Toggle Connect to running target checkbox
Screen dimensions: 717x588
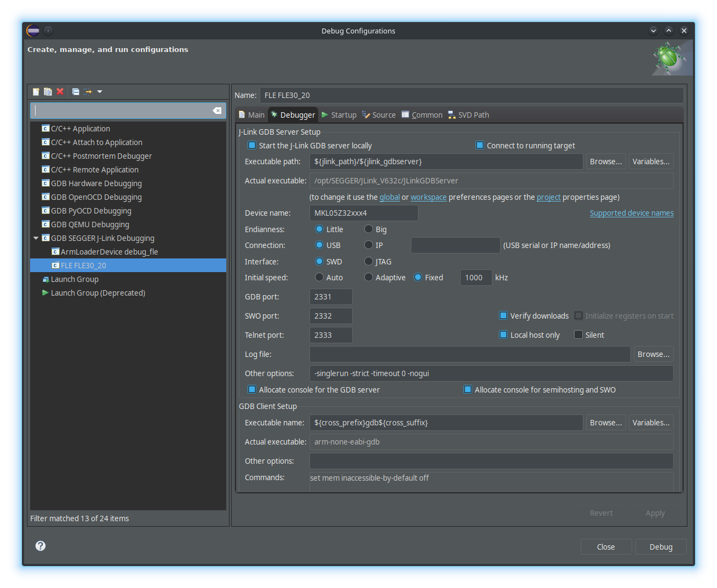480,146
